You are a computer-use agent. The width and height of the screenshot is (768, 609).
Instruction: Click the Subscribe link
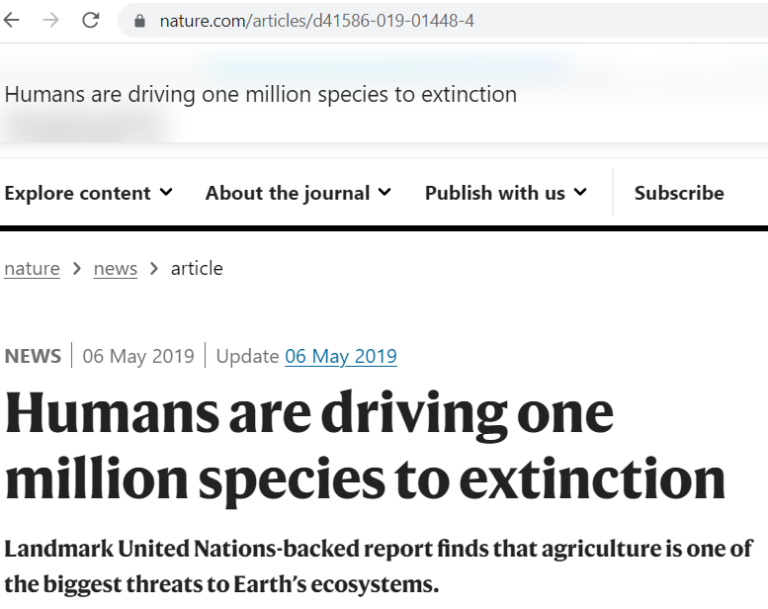pos(679,193)
